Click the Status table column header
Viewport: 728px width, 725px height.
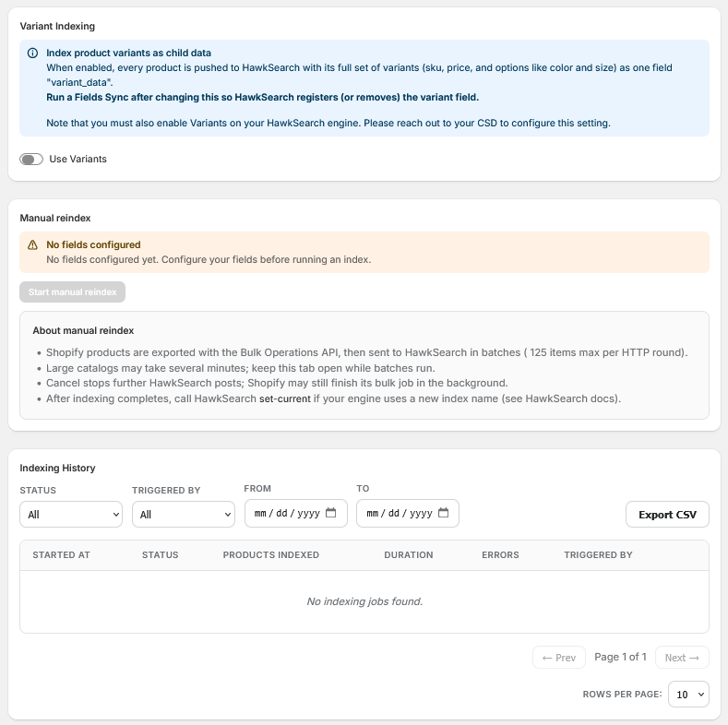(x=160, y=554)
